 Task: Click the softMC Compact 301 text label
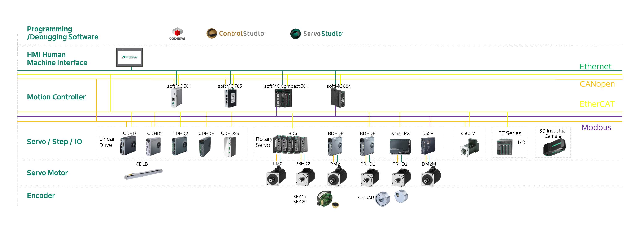286,86
